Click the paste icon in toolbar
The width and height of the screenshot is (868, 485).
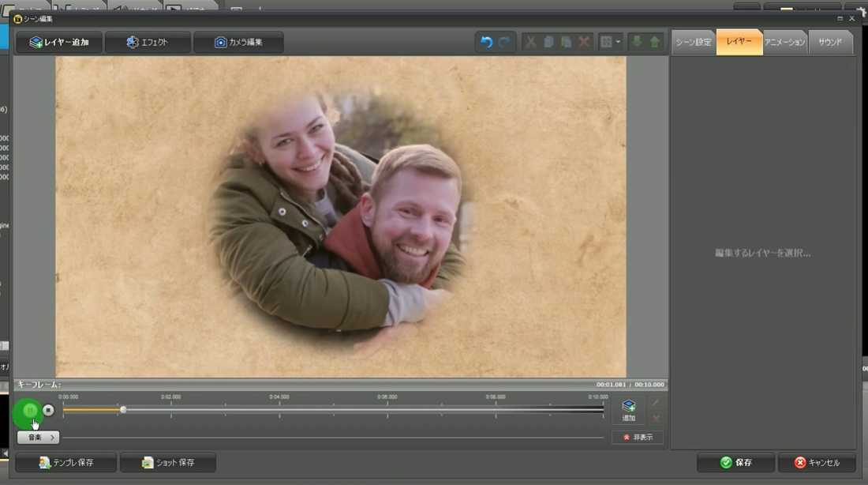pos(566,43)
